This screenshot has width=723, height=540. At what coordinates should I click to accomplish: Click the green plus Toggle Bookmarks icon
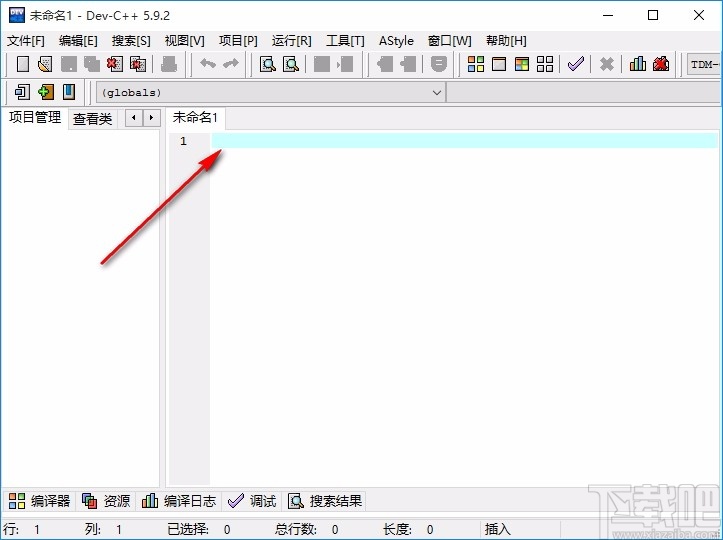[46, 92]
